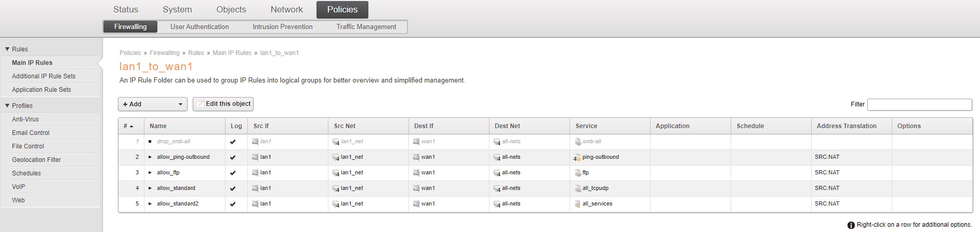
Task: Click the wan1 interface icon in allow_standard row
Action: tap(416, 188)
